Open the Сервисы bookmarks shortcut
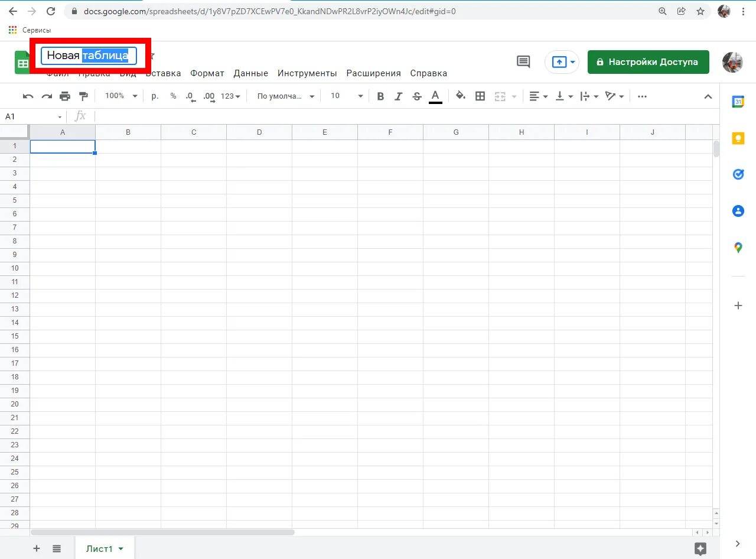 click(x=30, y=30)
